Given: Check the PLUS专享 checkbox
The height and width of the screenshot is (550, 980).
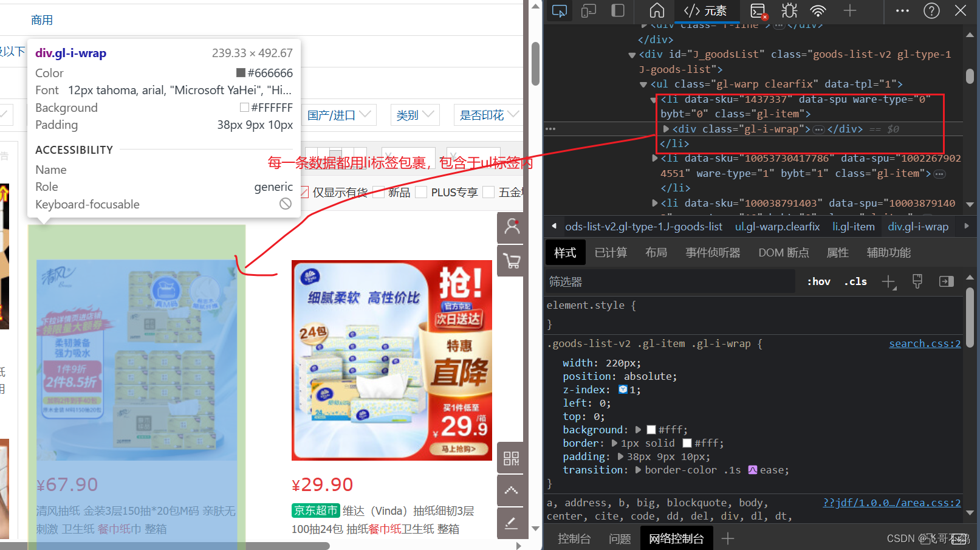Looking at the screenshot, I should tap(422, 193).
